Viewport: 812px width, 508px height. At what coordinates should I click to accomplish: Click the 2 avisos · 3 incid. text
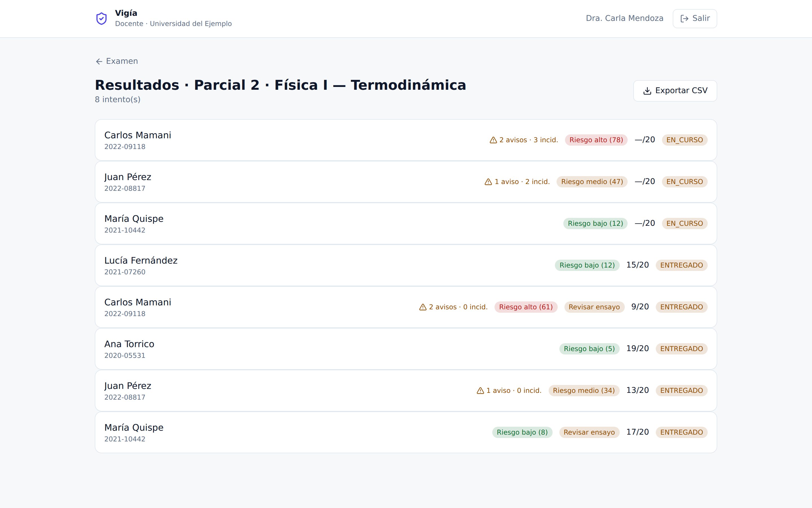[x=528, y=140]
